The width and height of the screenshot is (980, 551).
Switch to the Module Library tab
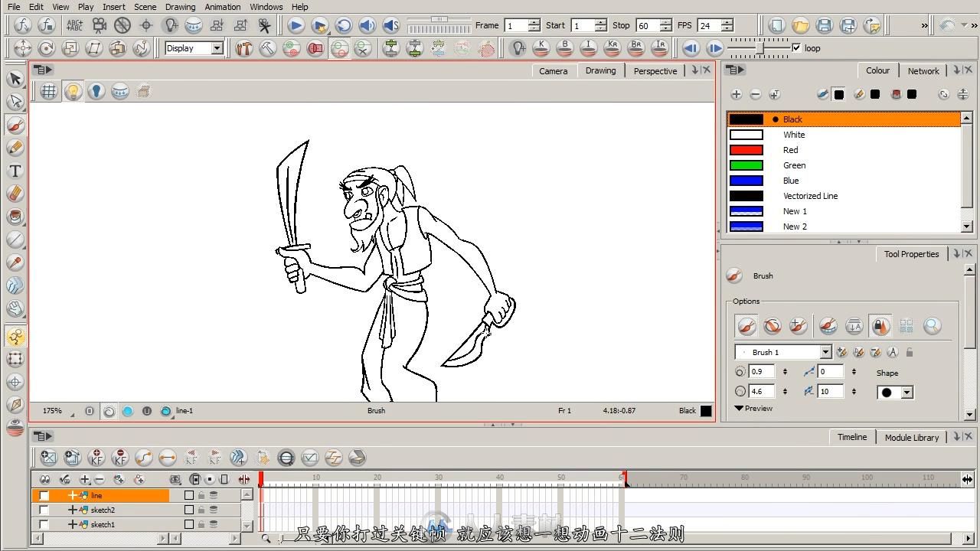coord(911,437)
